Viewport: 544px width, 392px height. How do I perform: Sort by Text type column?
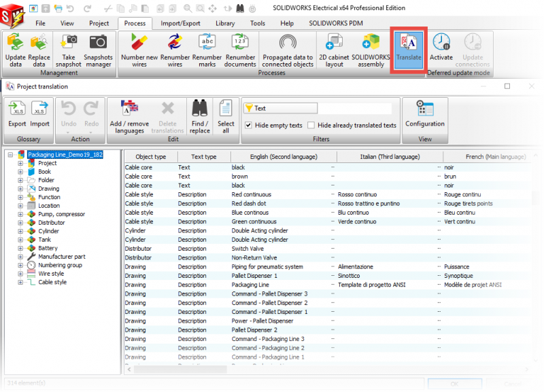coord(203,157)
